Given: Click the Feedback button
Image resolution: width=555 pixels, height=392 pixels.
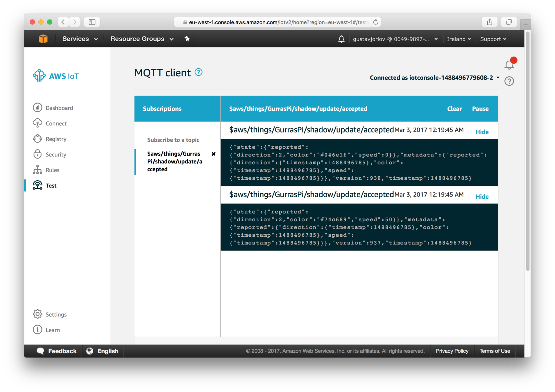Looking at the screenshot, I should 57,351.
